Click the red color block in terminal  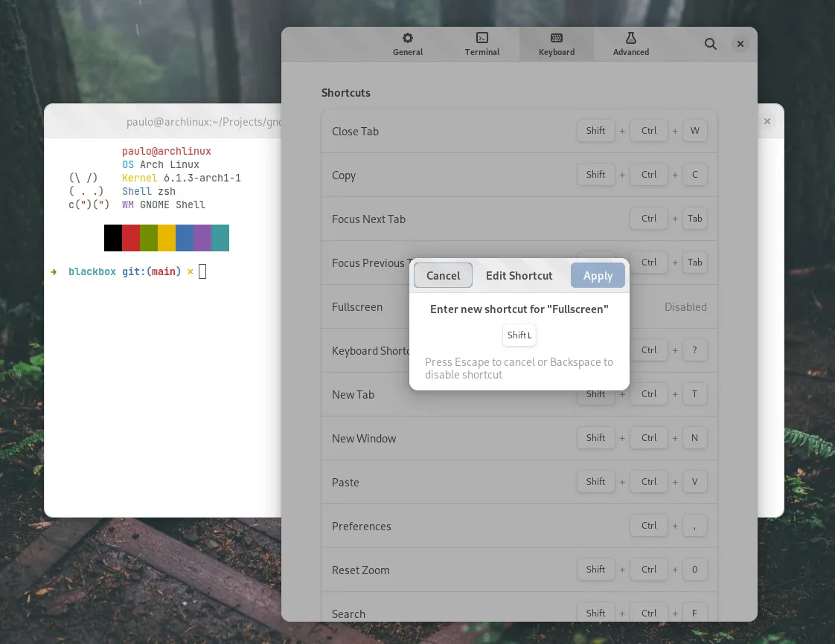point(131,238)
